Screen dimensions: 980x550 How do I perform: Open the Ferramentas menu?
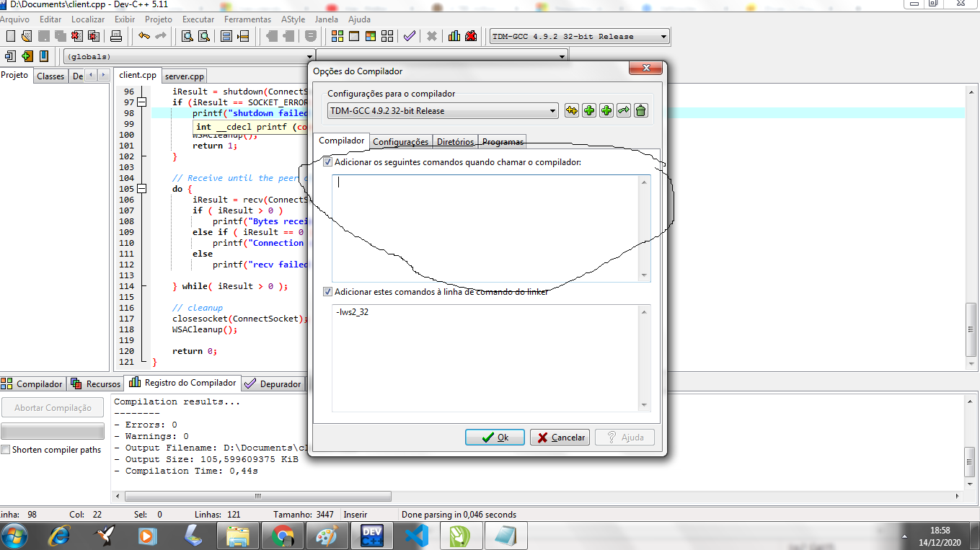(x=247, y=19)
